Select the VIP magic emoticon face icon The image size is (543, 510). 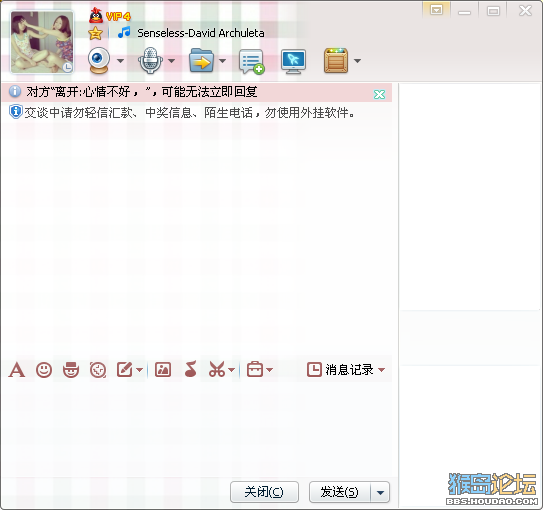click(71, 370)
